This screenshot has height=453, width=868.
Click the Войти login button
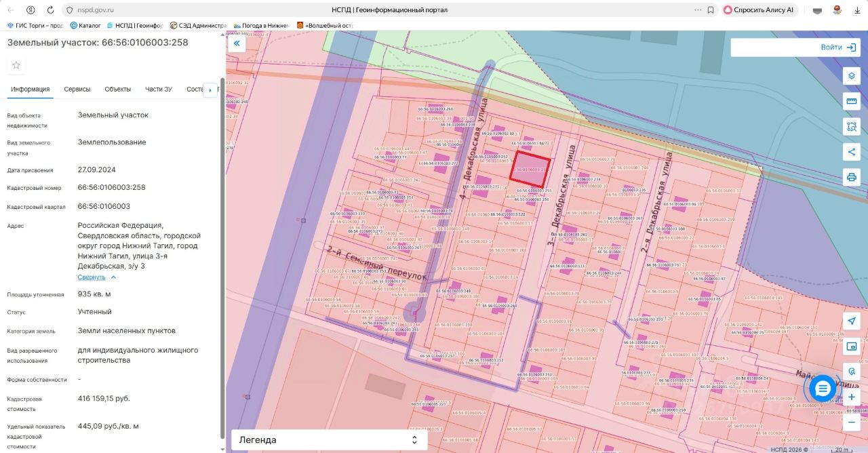(x=838, y=47)
